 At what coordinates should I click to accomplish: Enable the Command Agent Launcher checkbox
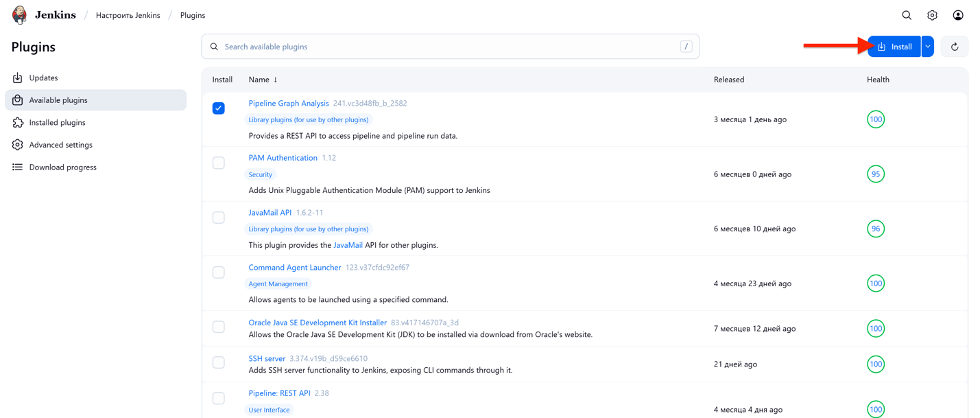pos(219,272)
